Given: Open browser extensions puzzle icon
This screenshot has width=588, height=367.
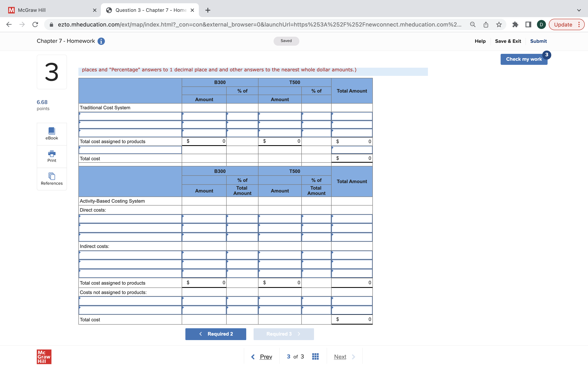Looking at the screenshot, I should [x=515, y=24].
